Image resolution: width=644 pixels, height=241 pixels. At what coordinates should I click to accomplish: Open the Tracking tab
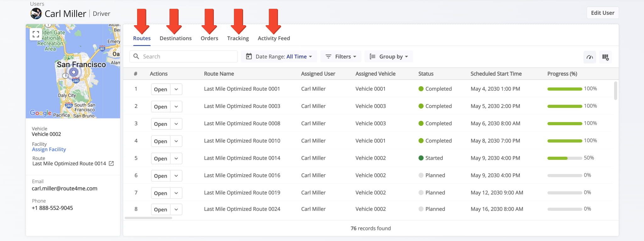coord(238,38)
